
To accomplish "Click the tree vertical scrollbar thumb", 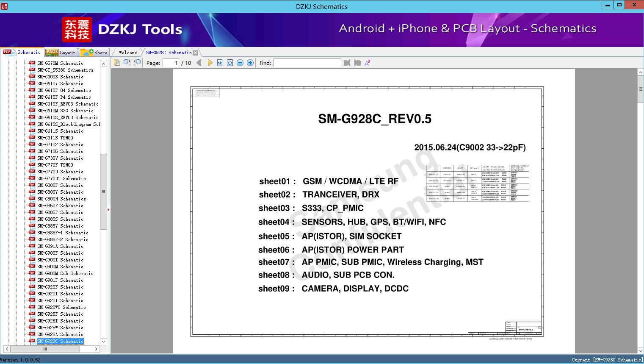I will 103,192.
